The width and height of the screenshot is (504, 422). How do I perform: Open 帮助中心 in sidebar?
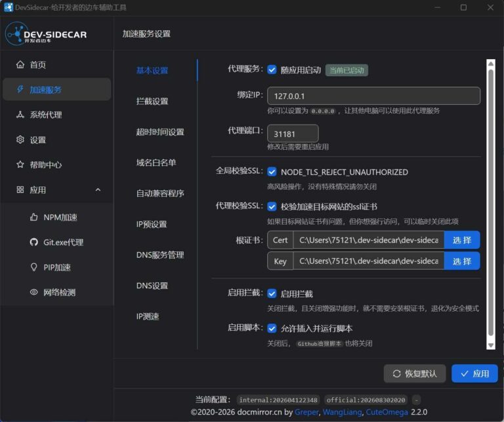point(57,165)
